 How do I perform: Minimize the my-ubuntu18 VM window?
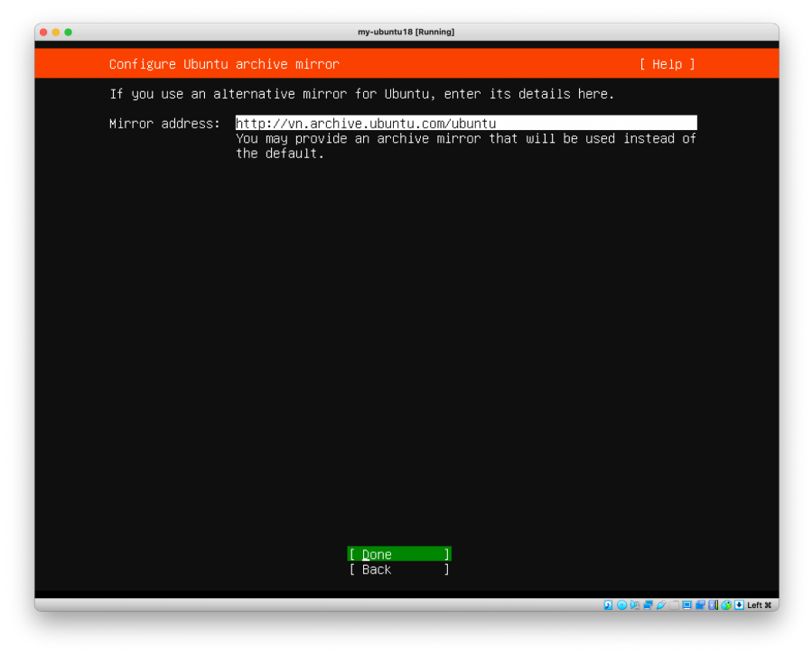tap(56, 33)
